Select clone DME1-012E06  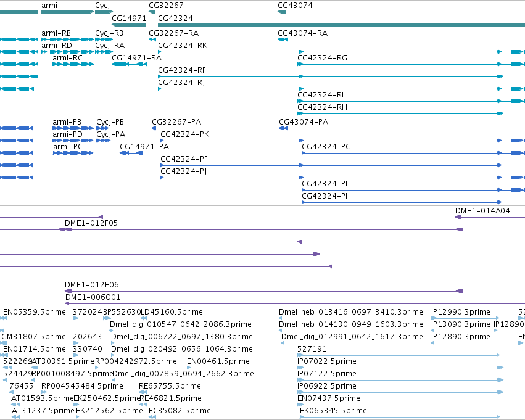click(92, 286)
